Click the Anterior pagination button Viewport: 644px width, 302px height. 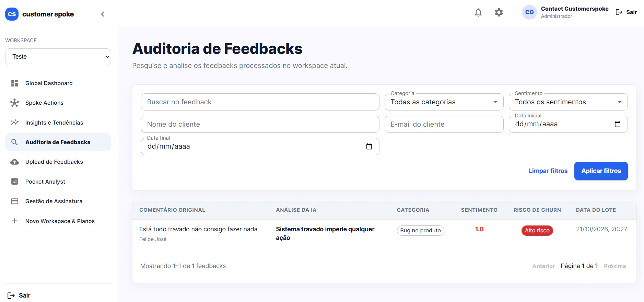click(543, 266)
